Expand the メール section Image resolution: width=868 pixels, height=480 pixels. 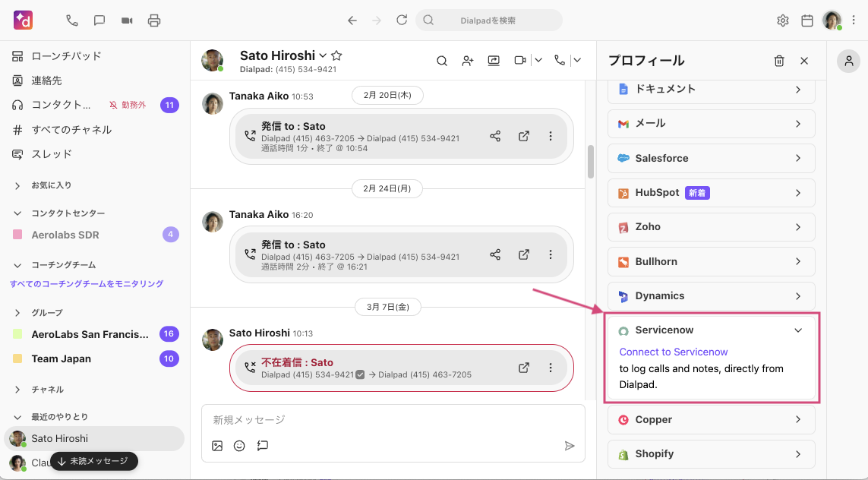tap(712, 124)
